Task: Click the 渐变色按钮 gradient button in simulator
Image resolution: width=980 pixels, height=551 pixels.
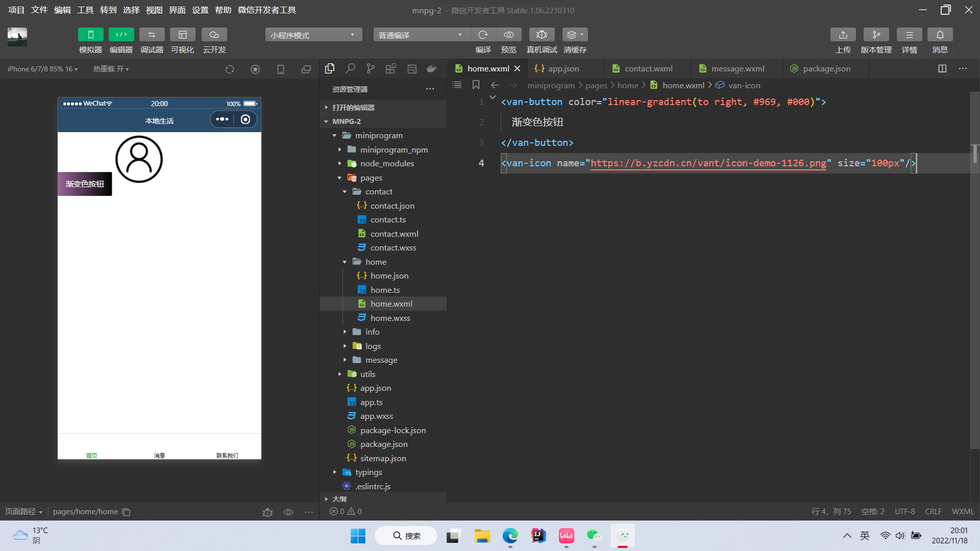Action: [85, 184]
